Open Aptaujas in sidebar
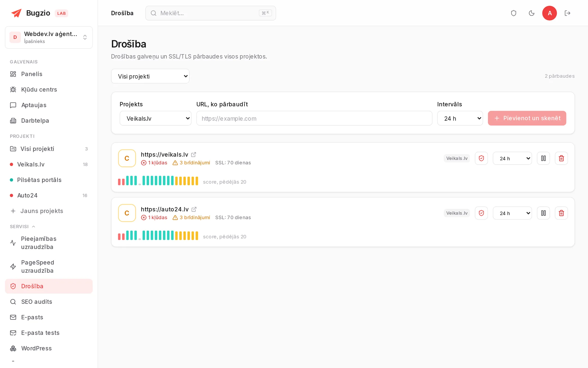The width and height of the screenshot is (588, 368). click(49, 105)
